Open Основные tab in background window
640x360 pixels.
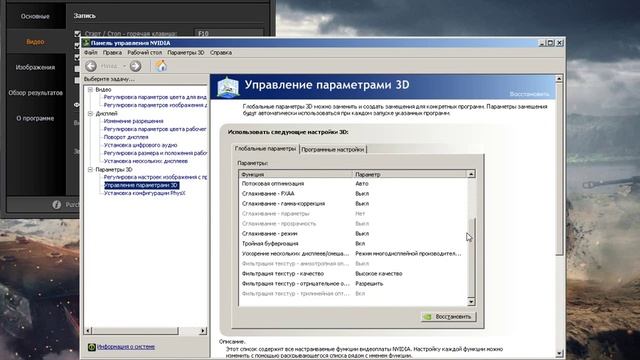(35, 16)
